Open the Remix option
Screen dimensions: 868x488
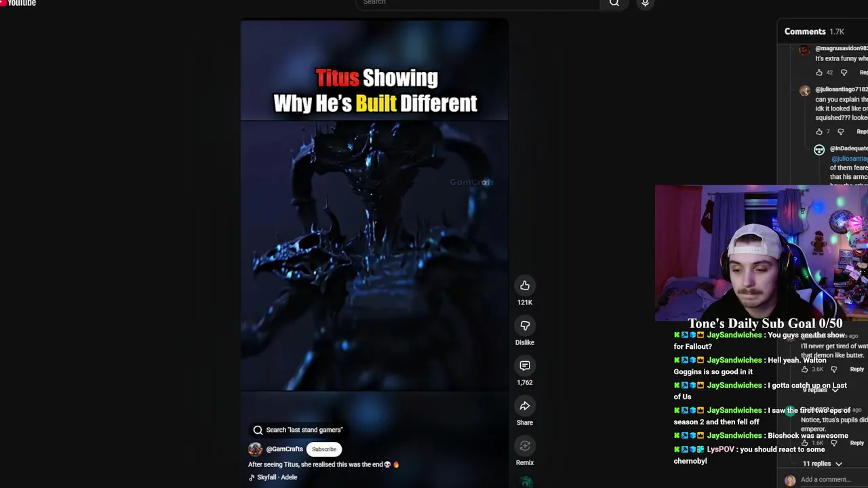point(525,446)
